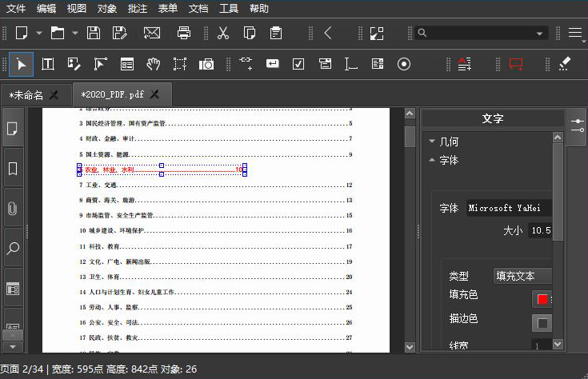The width and height of the screenshot is (588, 379).
Task: Open the 类型 dropdown showing 填充文本
Action: [x=522, y=276]
